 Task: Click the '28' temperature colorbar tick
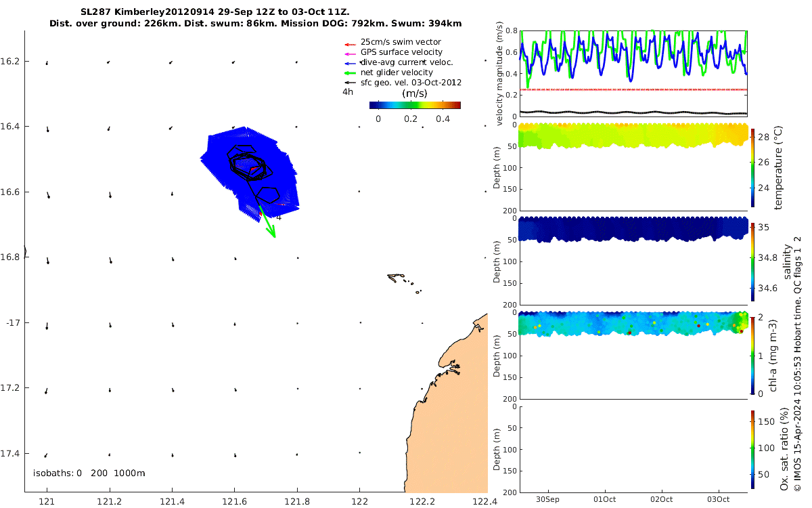763,137
